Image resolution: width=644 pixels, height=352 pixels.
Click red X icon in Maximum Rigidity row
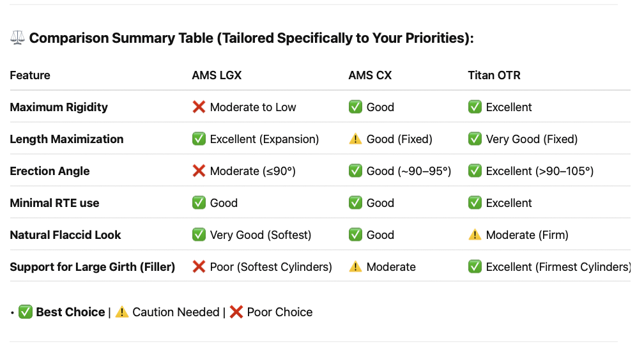pos(199,107)
